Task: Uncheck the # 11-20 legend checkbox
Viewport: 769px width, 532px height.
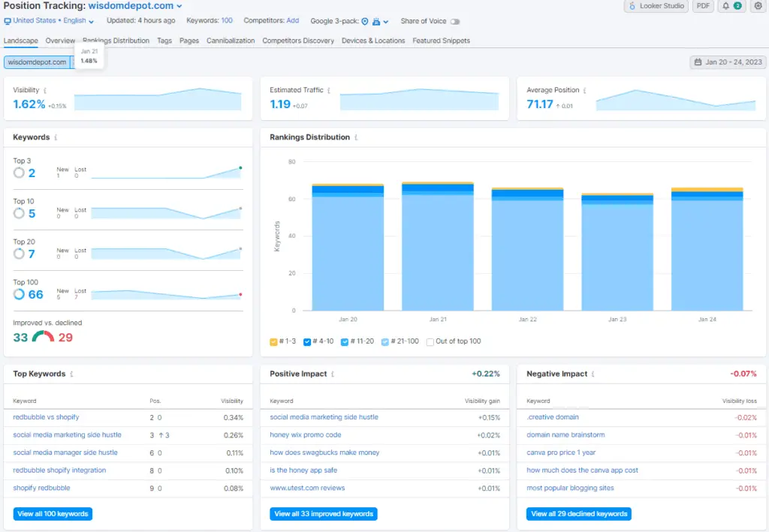Action: pos(345,342)
